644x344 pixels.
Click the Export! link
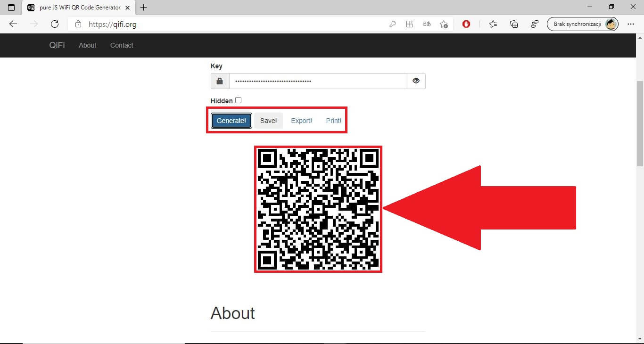coord(302,121)
